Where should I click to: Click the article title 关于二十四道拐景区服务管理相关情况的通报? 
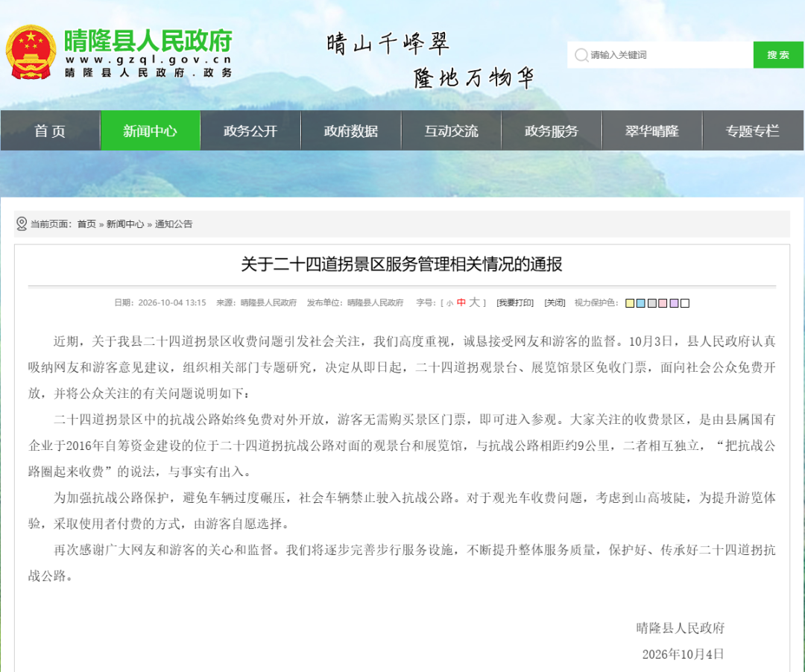click(402, 264)
